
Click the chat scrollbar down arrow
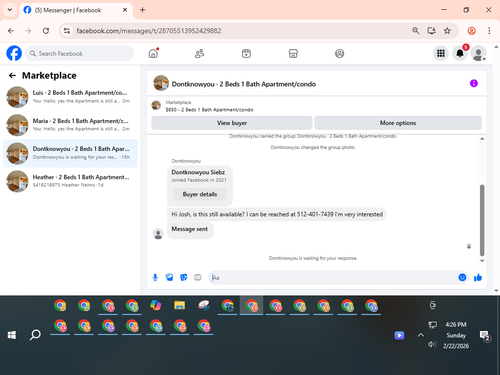tap(482, 261)
